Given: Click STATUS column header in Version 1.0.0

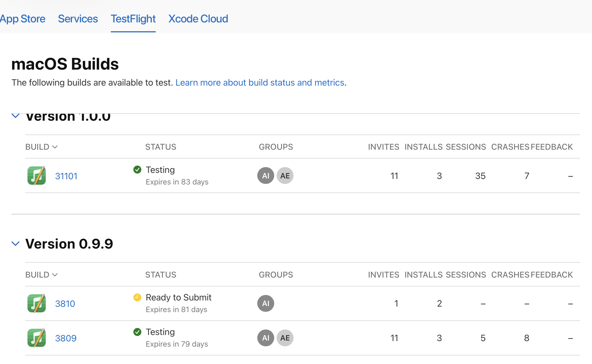Looking at the screenshot, I should coord(161,147).
